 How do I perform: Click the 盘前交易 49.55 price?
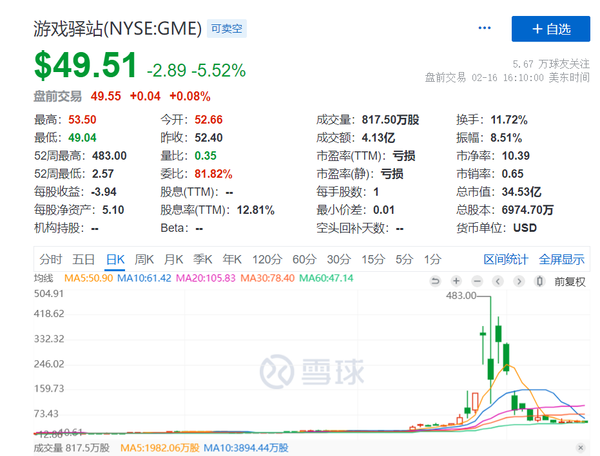click(106, 96)
